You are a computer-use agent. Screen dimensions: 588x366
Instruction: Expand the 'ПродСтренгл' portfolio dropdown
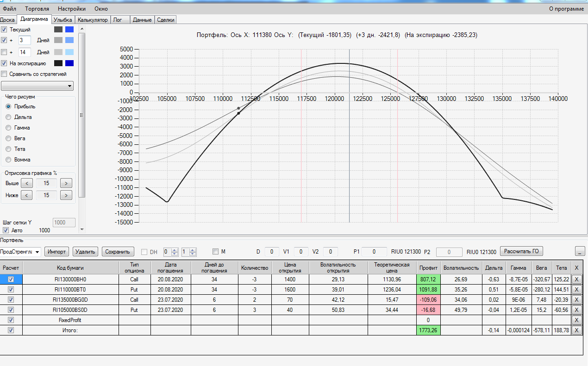(x=37, y=252)
